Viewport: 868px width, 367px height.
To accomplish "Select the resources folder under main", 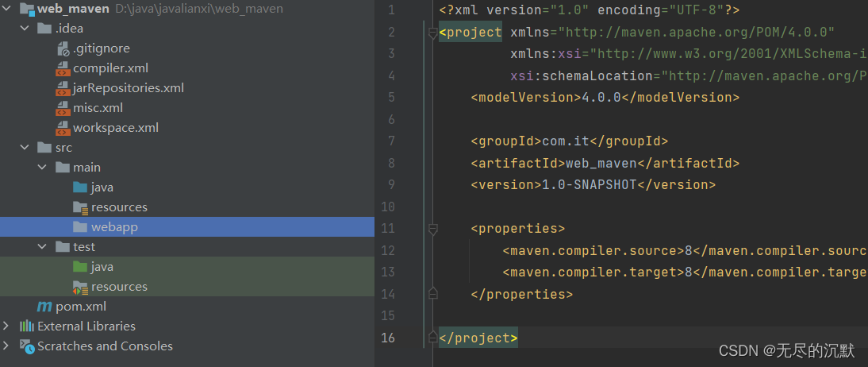I will tap(119, 207).
